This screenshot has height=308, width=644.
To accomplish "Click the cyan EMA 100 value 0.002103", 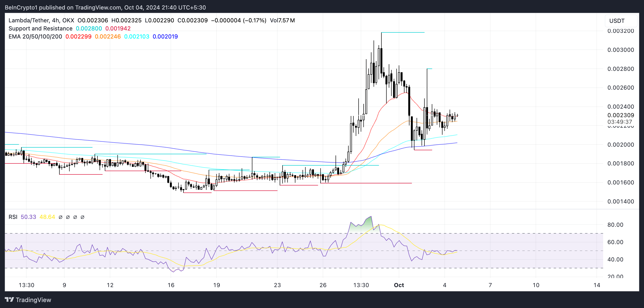I will point(136,37).
